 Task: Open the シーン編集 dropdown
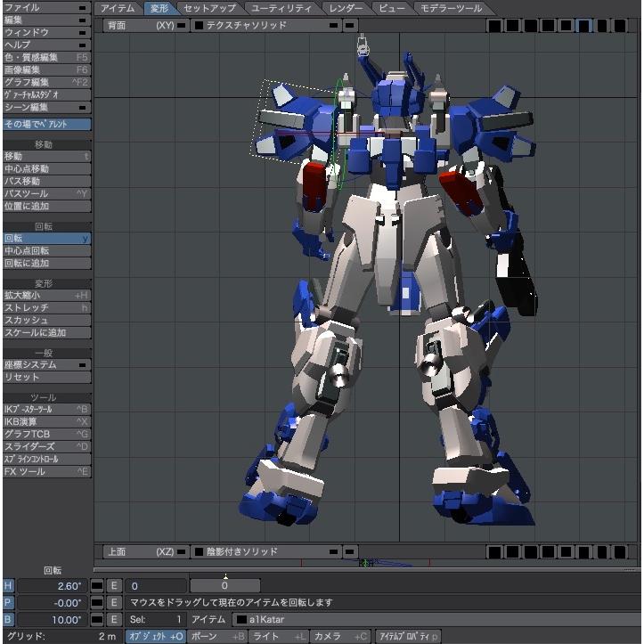(47, 107)
